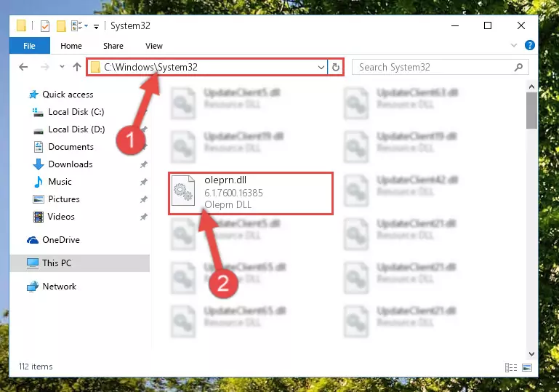Screen dimensions: 559x392
Task: Open the File ribbon tab
Action: tap(30, 46)
